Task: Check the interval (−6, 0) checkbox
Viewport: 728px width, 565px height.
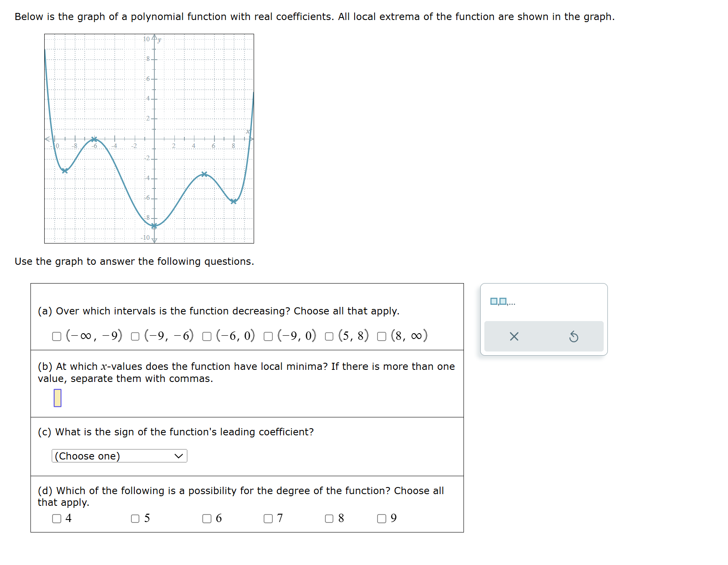Action: (207, 336)
